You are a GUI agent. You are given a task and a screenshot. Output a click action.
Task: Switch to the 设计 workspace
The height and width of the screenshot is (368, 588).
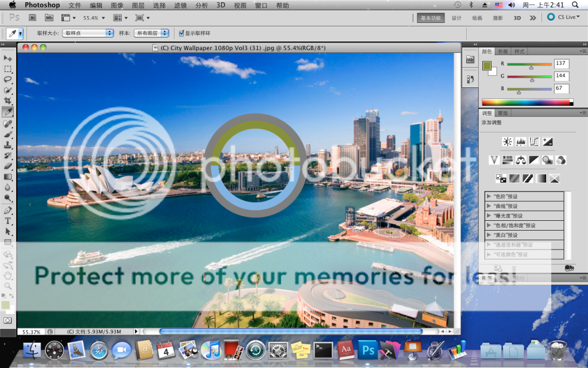point(457,18)
